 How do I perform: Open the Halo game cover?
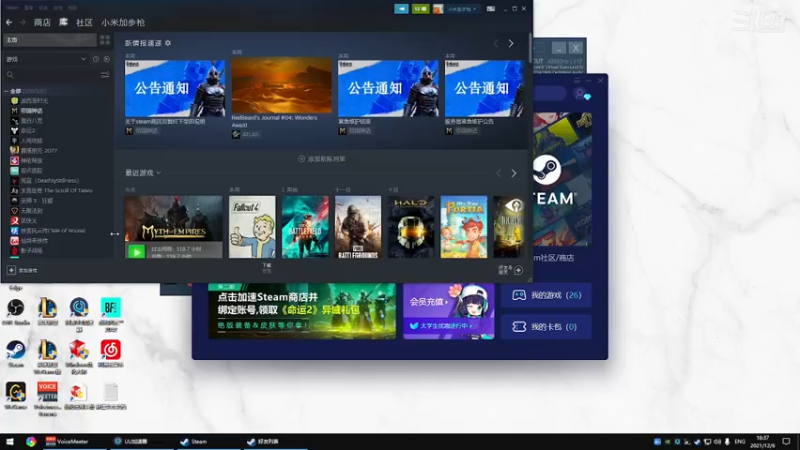[x=411, y=227]
